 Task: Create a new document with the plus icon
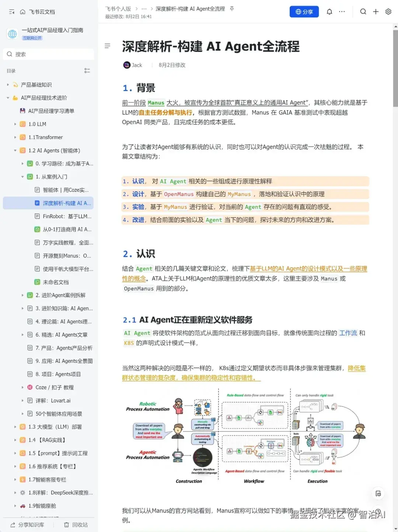pyautogui.click(x=376, y=12)
